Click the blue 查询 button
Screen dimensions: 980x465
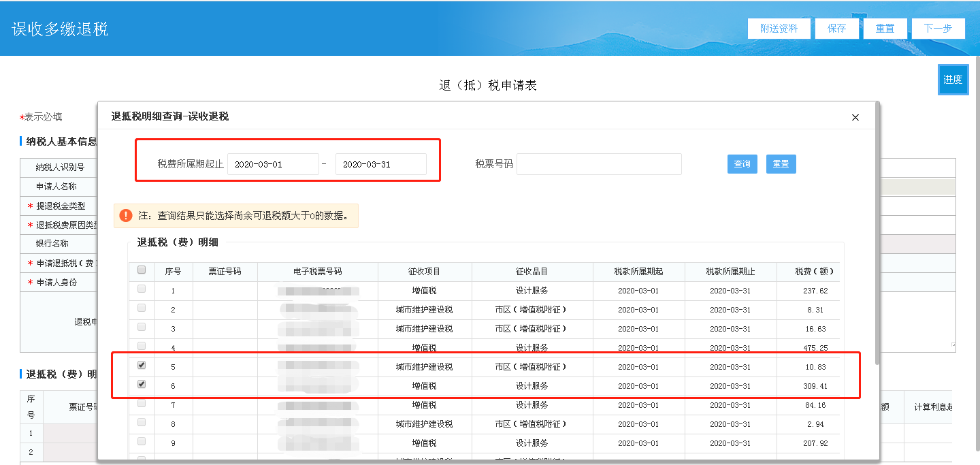pos(742,164)
